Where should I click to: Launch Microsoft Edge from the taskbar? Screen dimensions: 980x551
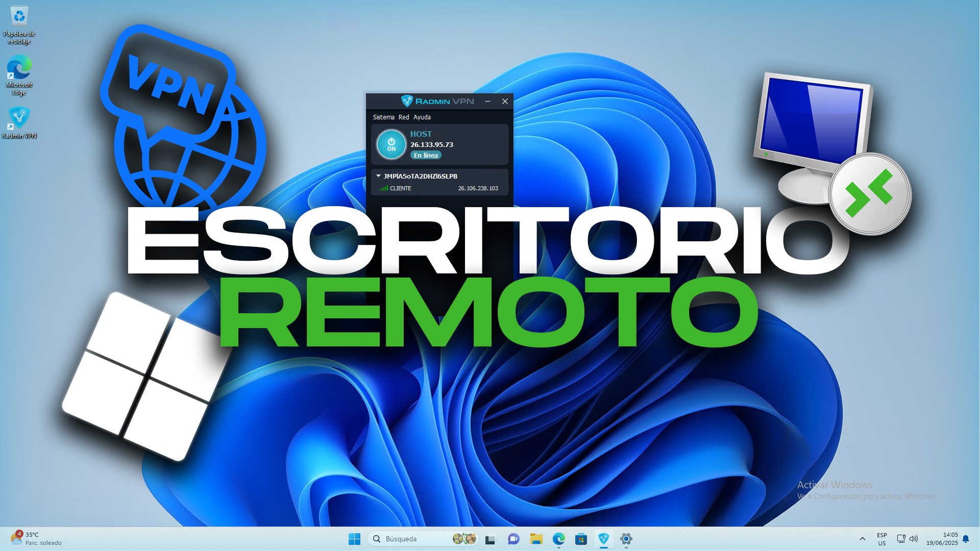point(559,539)
